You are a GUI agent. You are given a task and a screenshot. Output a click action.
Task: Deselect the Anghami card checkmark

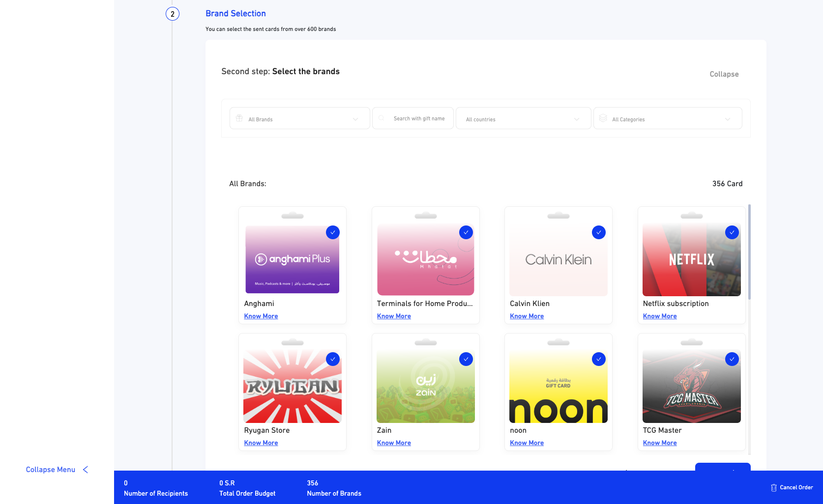(333, 232)
